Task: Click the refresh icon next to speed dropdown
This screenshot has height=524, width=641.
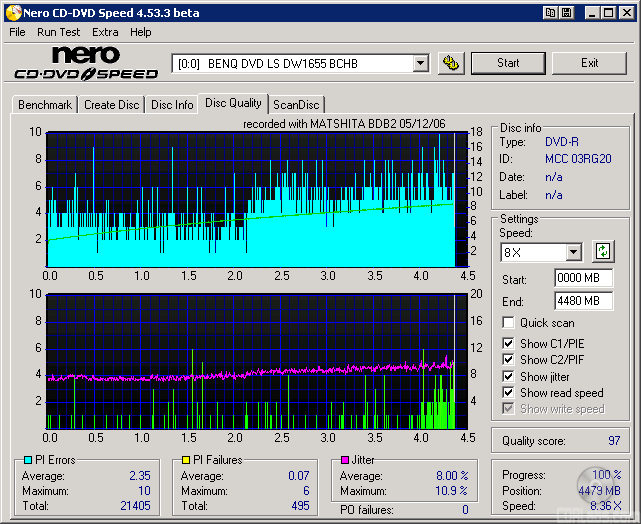Action: point(603,251)
